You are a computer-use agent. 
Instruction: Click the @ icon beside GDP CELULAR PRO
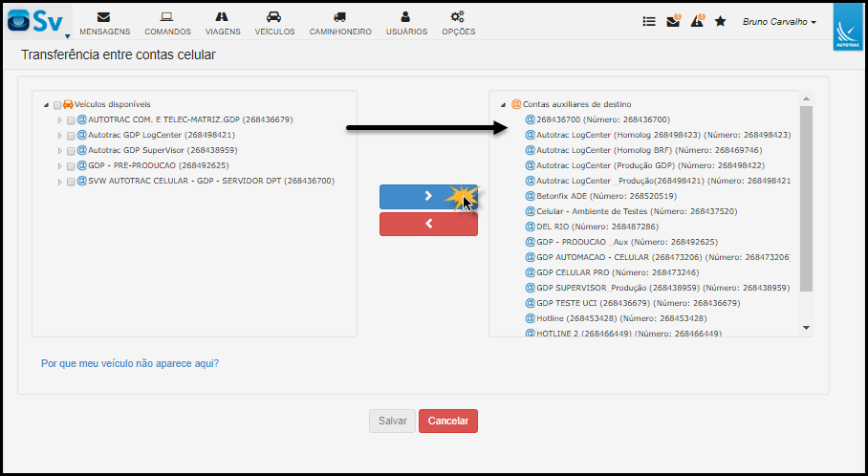530,272
